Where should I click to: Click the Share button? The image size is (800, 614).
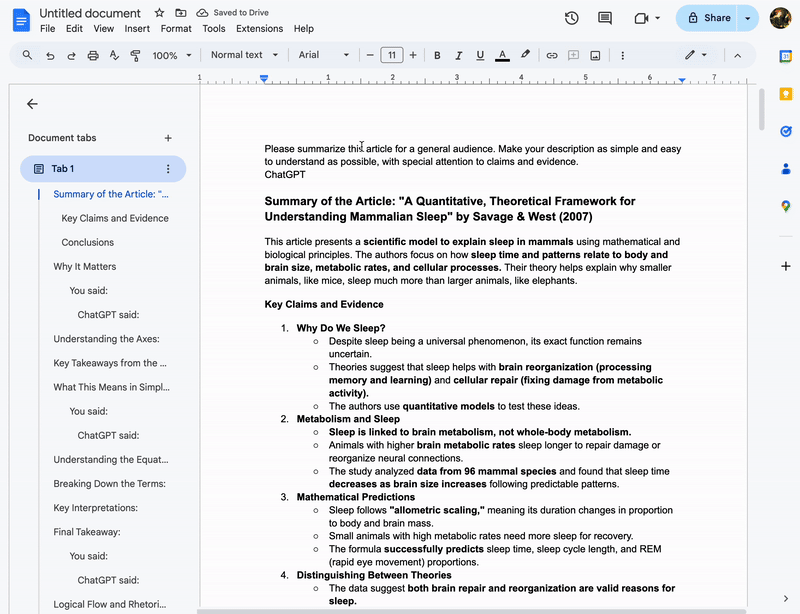[x=706, y=18]
